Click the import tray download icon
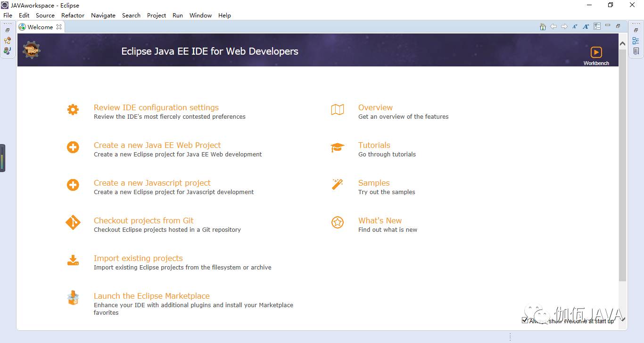 point(73,261)
